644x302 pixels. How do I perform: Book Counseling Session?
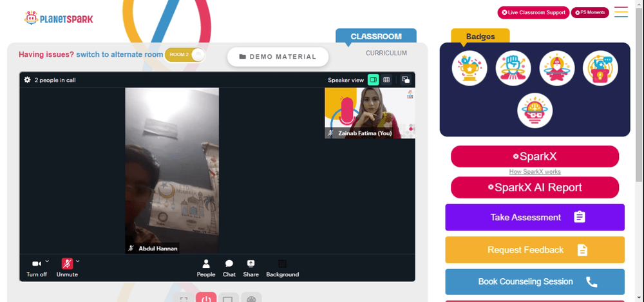535,282
